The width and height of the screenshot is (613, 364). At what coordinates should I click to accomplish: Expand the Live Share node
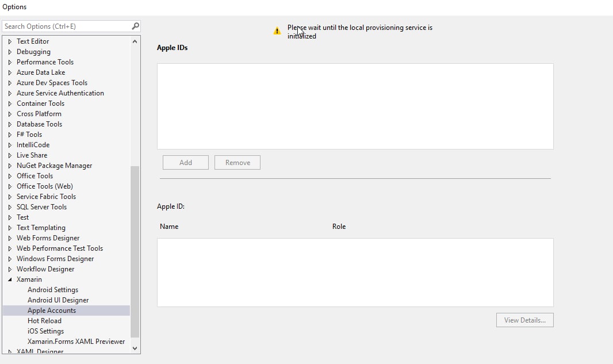[10, 155]
